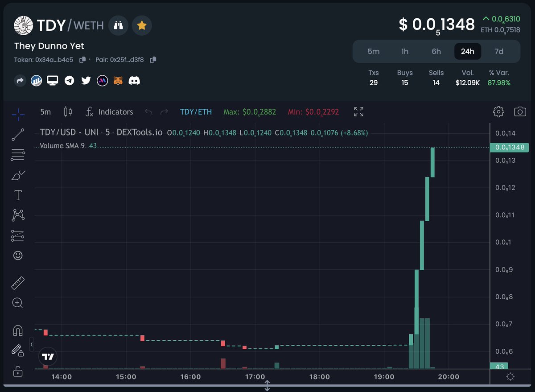Click the TDY token logo avatar
The image size is (535, 392).
coord(23,25)
